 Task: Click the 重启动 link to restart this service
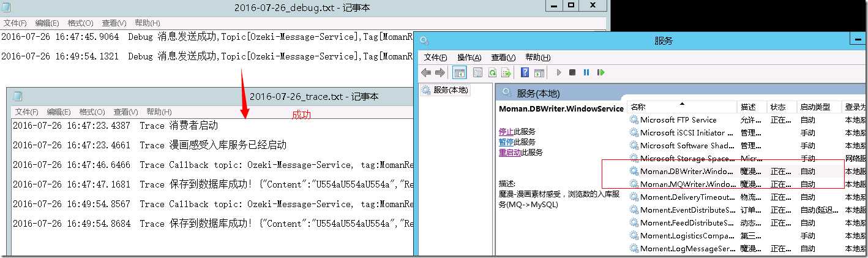tap(510, 153)
